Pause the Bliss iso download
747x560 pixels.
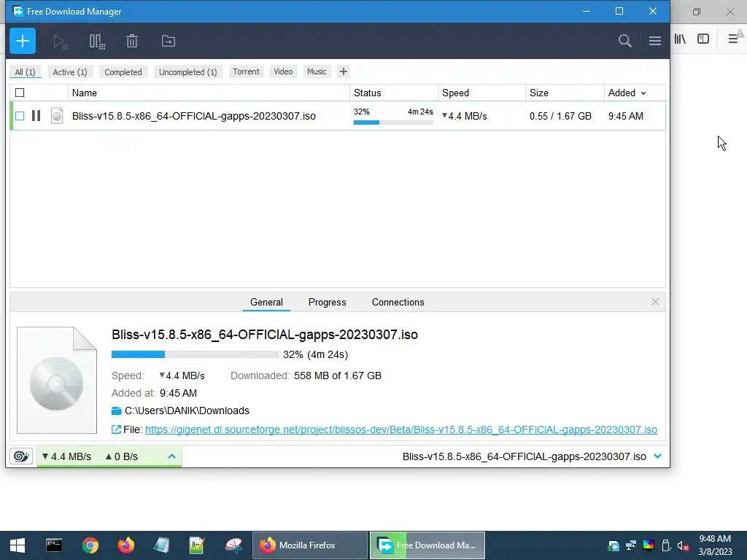(x=36, y=116)
